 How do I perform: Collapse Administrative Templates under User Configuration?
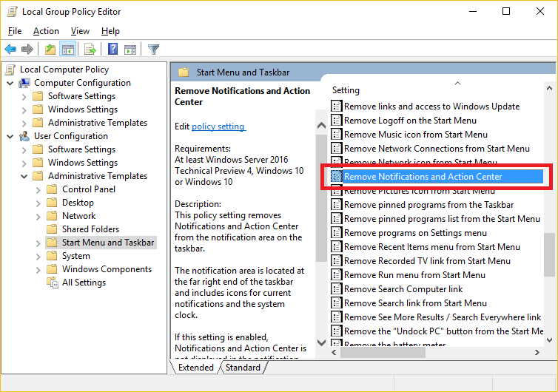24,177
